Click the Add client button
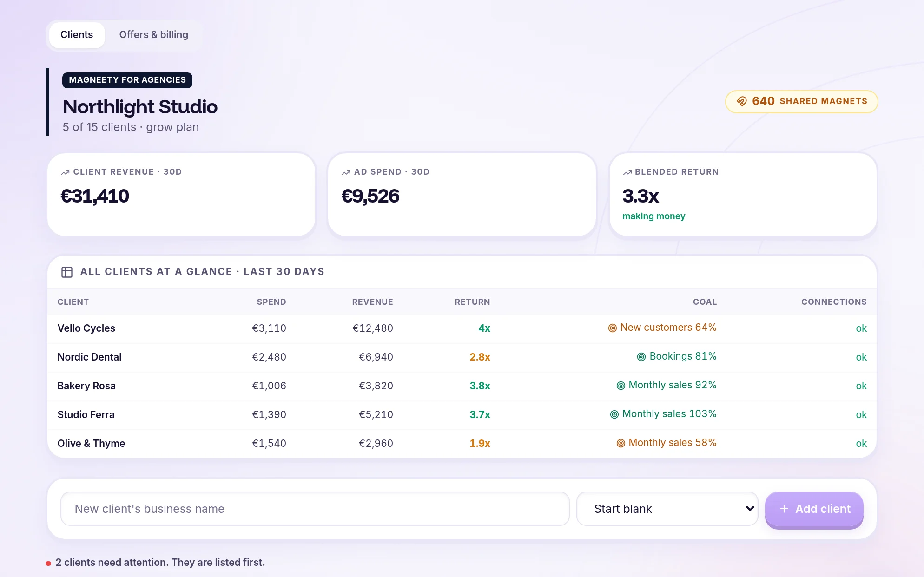The width and height of the screenshot is (924, 577). (x=814, y=509)
